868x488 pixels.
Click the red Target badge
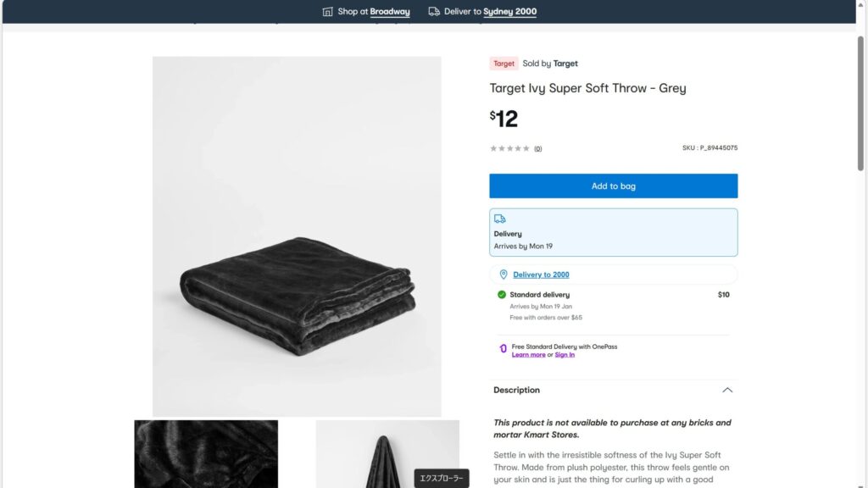504,64
